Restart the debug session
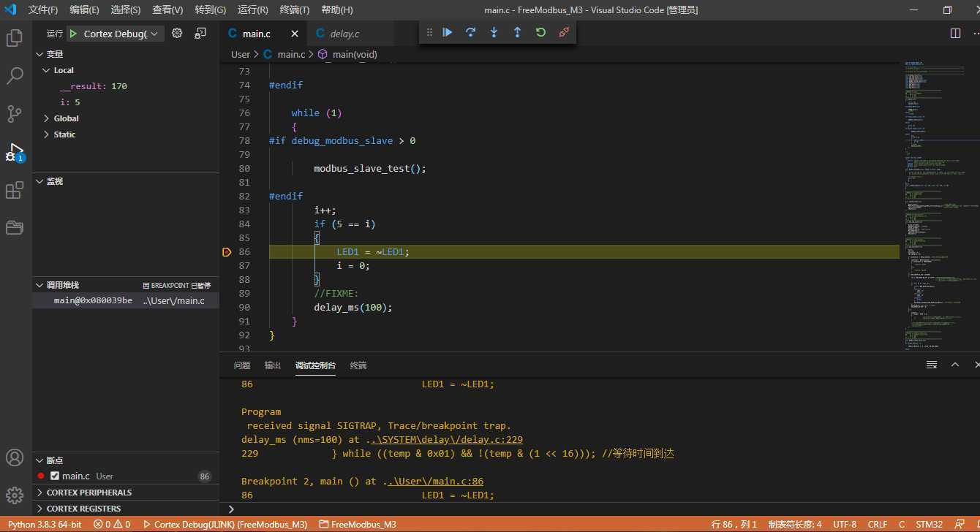Viewport: 980px width, 532px height. 540,32
